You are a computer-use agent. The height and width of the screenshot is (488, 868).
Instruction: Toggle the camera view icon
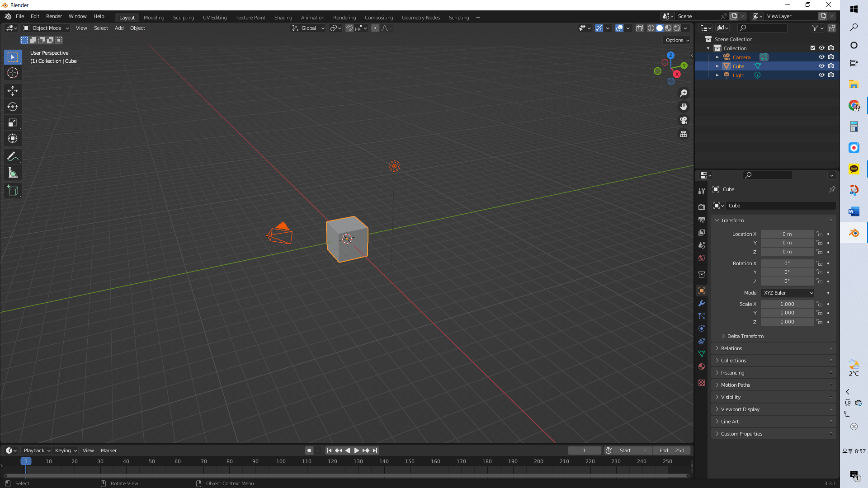[684, 120]
